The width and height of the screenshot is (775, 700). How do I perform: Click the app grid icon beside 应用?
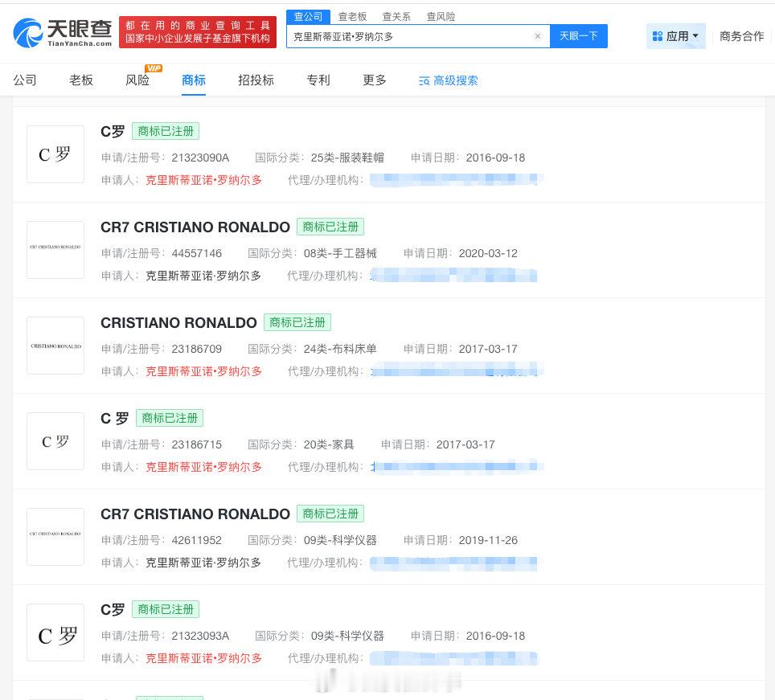[659, 35]
